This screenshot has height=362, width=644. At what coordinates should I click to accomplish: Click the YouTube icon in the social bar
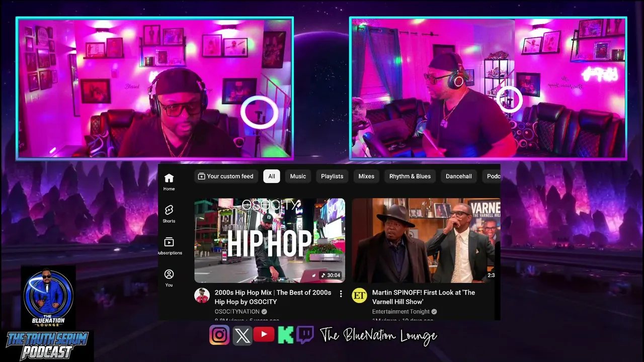pos(264,334)
